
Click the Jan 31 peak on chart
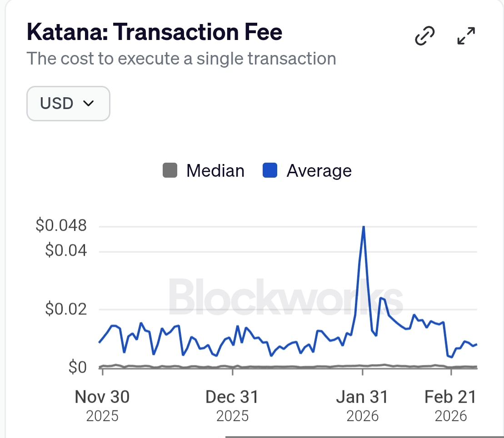(363, 227)
